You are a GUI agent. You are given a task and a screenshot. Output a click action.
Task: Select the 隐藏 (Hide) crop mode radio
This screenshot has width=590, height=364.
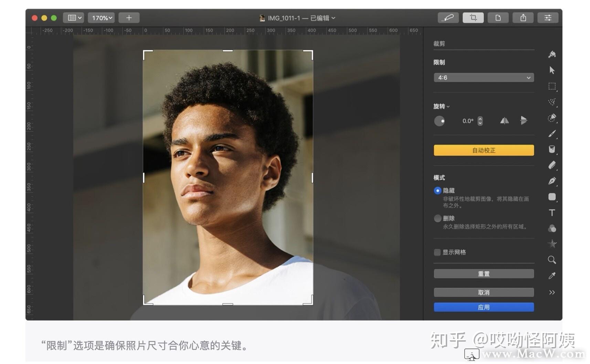(438, 190)
